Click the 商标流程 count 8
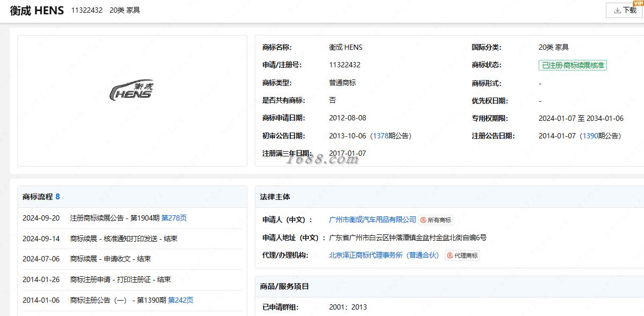The image size is (644, 316). [58, 197]
